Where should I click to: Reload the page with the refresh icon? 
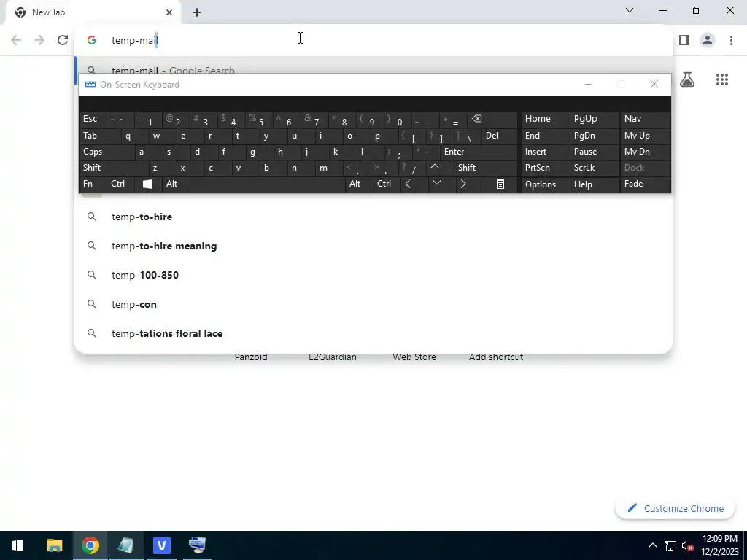[x=63, y=40]
